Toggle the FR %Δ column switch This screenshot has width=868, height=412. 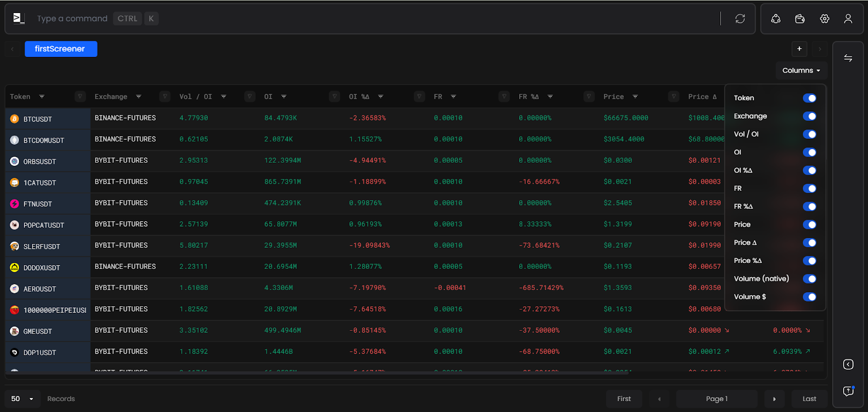tap(809, 207)
